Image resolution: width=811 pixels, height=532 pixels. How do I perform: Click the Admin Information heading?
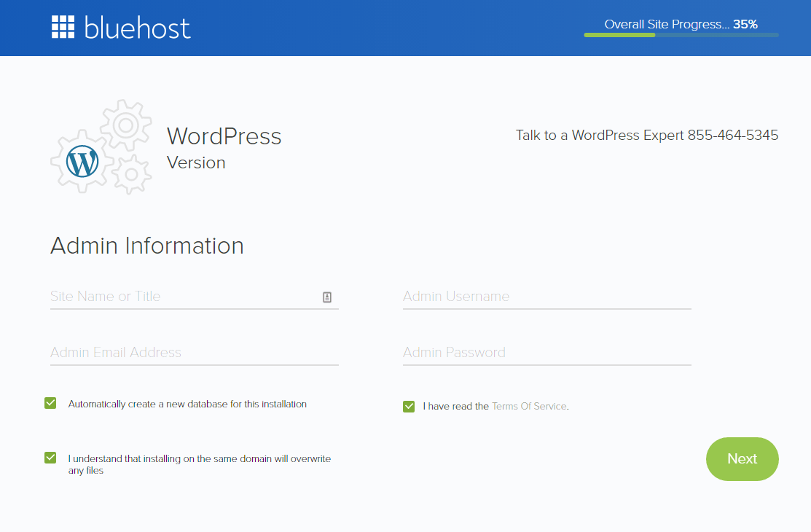pyautogui.click(x=147, y=246)
